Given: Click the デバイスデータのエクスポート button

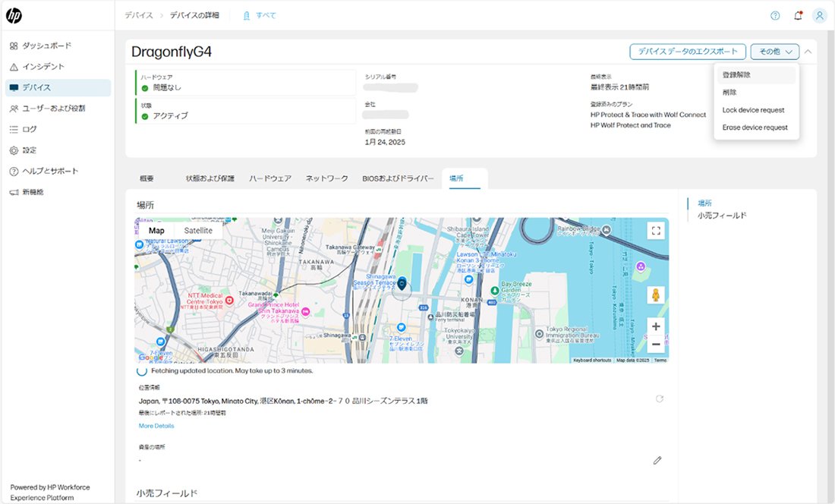Looking at the screenshot, I should (688, 52).
